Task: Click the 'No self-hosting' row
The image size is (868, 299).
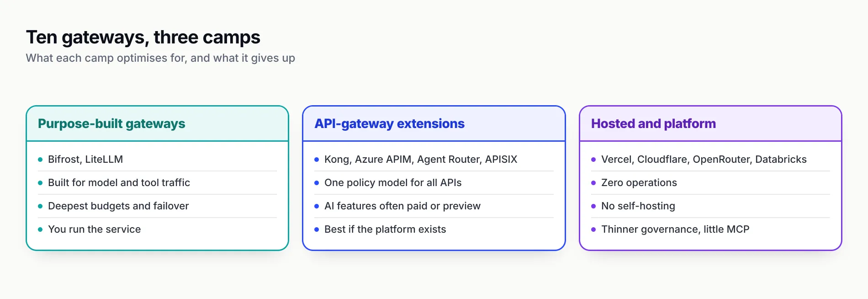Action: pos(710,206)
